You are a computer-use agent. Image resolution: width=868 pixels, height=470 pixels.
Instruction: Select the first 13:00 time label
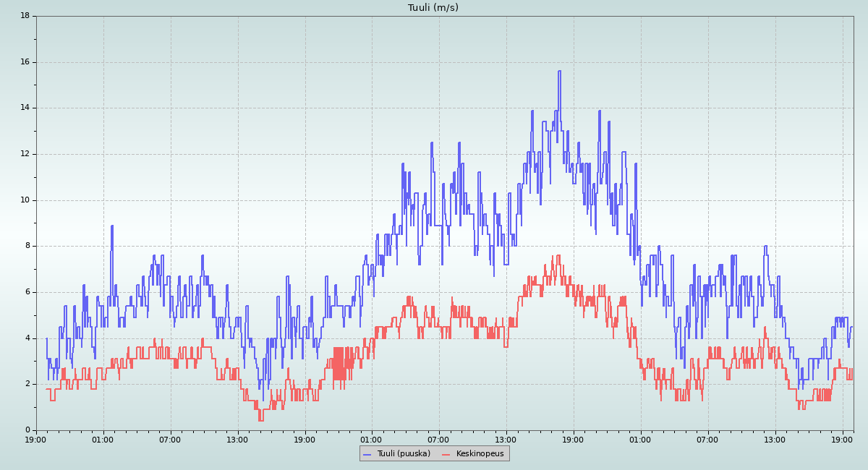click(x=237, y=439)
